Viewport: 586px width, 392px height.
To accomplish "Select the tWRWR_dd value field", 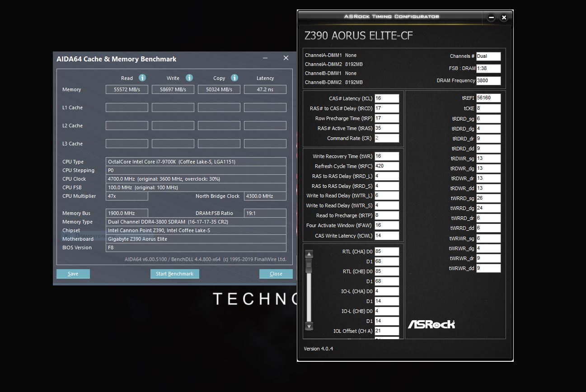I will tap(488, 268).
